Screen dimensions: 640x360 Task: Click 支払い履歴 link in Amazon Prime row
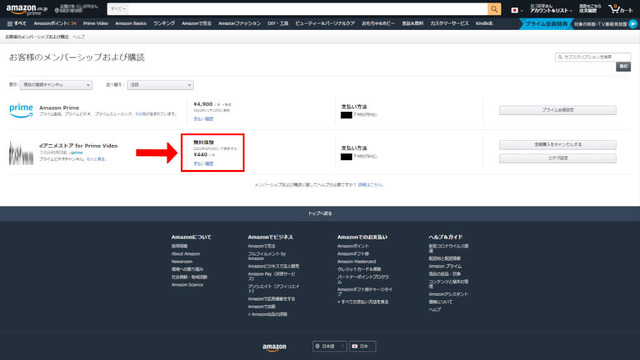(x=203, y=119)
